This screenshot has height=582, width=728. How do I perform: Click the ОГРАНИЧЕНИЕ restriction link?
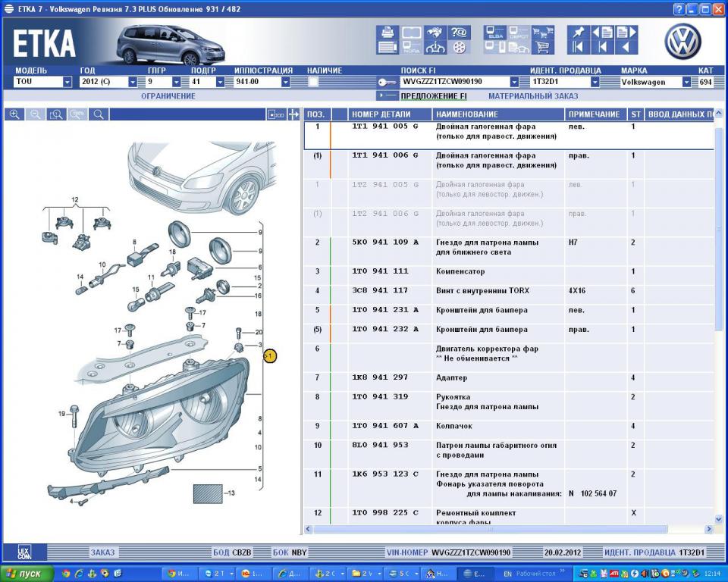(x=168, y=96)
